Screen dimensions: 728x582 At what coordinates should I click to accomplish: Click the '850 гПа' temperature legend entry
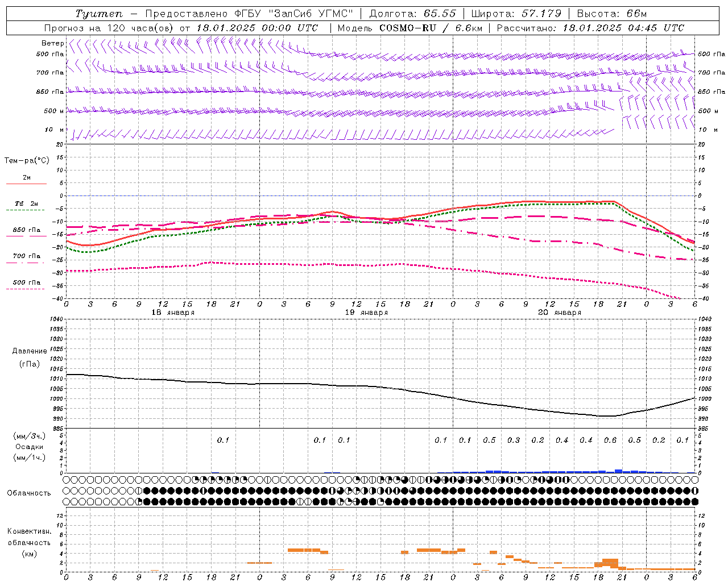(27, 230)
